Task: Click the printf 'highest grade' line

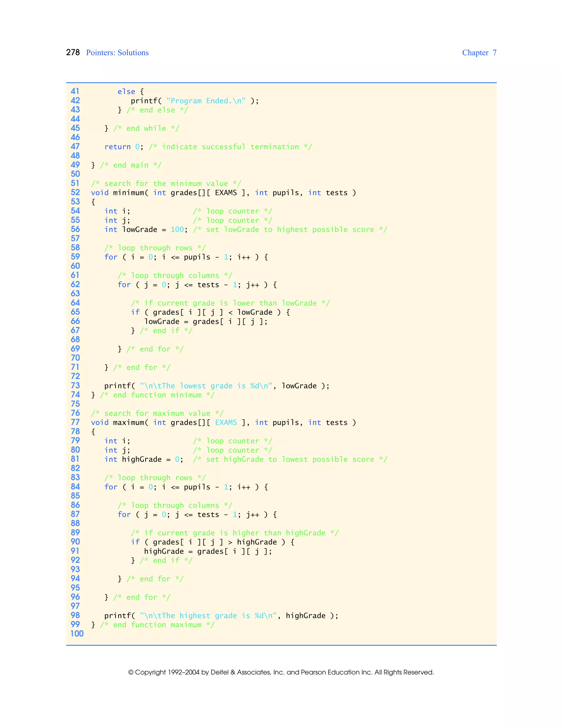Action: coord(222,616)
